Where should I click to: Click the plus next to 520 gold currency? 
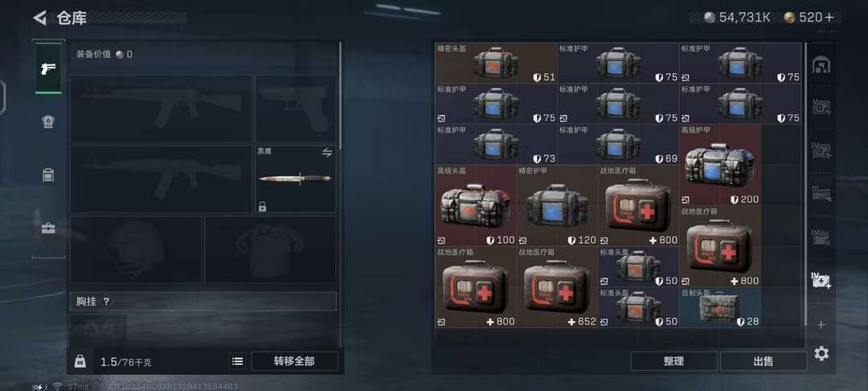coord(829,18)
